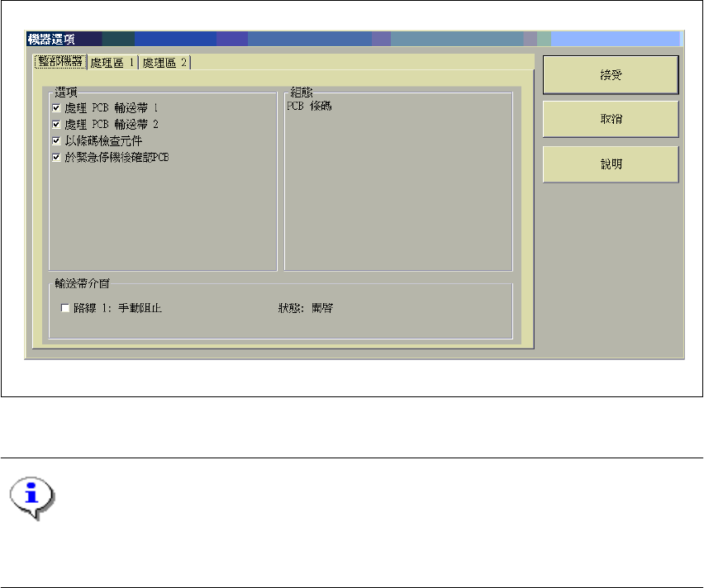Click the 取消 button
The height and width of the screenshot is (588, 704).
coord(611,119)
